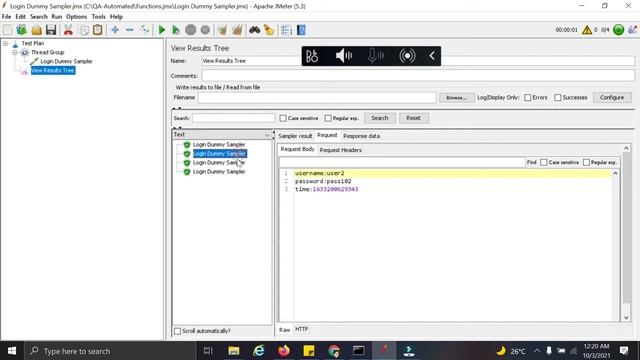Switch to Sampler result tab
Viewport: 640px width, 360px height.
coord(295,136)
